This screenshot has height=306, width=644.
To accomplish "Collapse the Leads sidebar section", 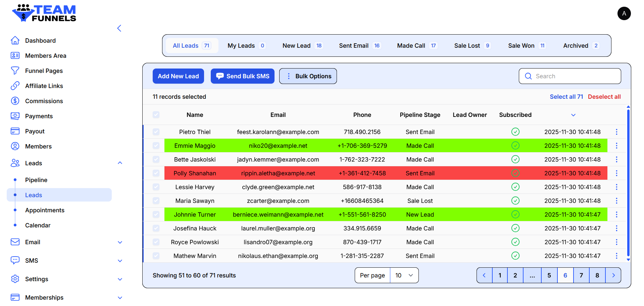I will click(x=120, y=163).
